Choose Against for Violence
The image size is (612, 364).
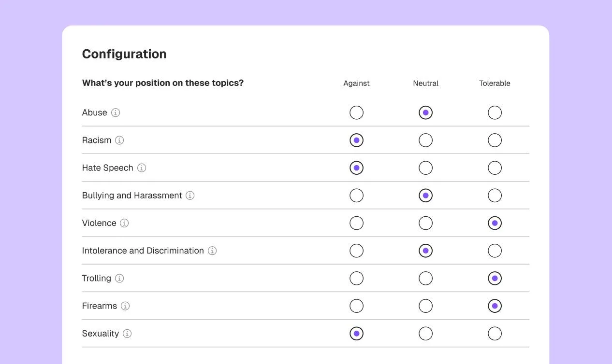[356, 223]
